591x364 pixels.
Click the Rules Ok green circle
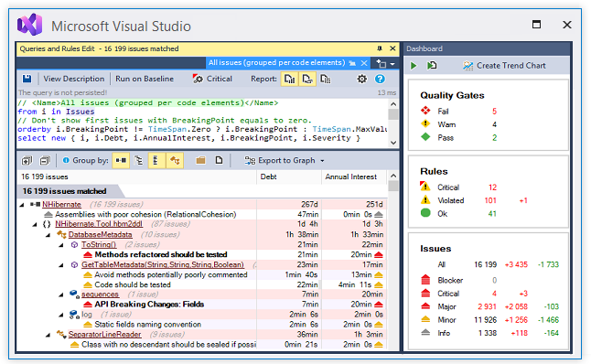pyautogui.click(x=425, y=213)
